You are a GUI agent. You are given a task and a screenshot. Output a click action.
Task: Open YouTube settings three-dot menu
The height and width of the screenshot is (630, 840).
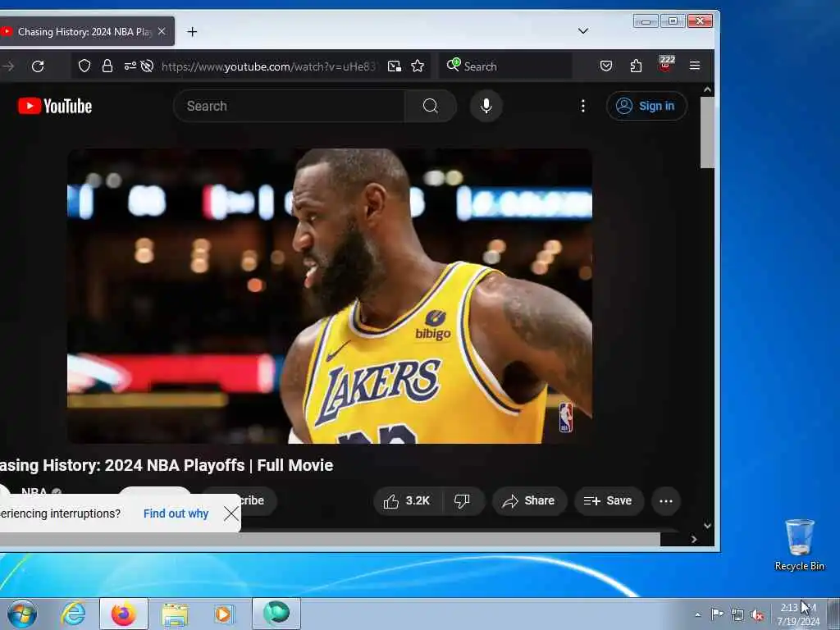[x=583, y=106]
